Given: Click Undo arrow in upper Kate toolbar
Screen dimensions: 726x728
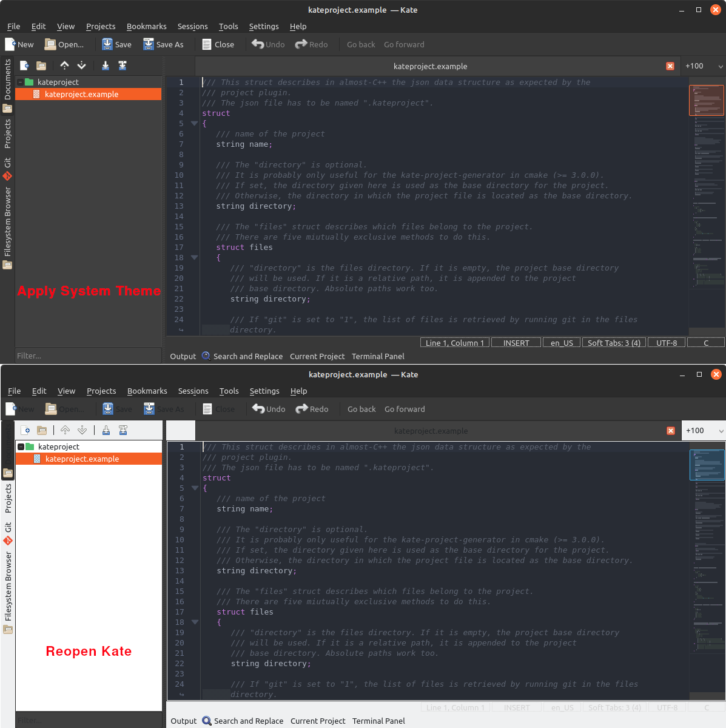Looking at the screenshot, I should (258, 44).
